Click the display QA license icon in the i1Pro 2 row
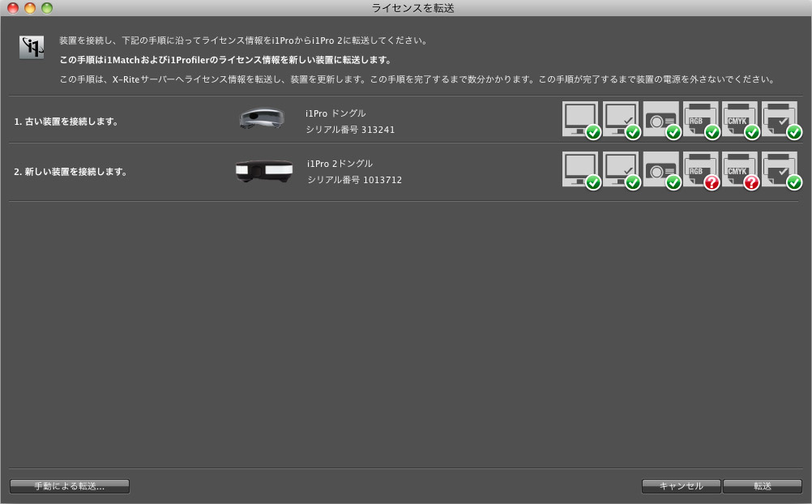The image size is (812, 504). (621, 170)
